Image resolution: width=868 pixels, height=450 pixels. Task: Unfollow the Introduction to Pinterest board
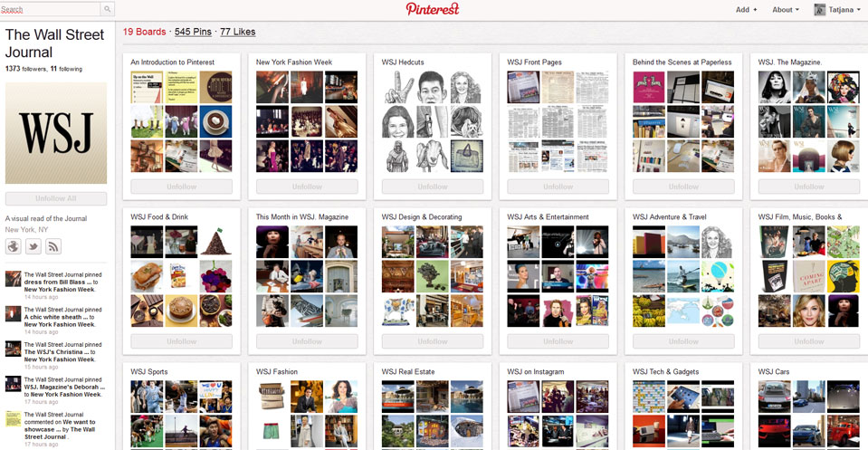pyautogui.click(x=182, y=187)
